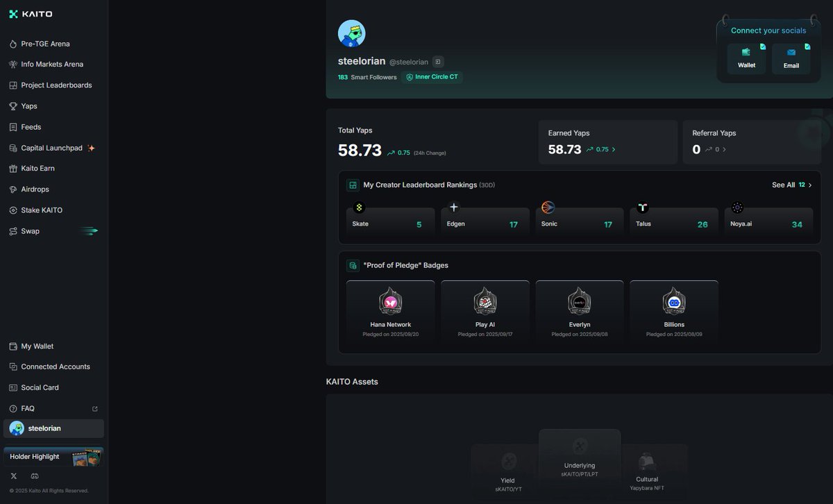Expand Earned Yaps details chevron
This screenshot has height=504, width=833.
pos(614,149)
